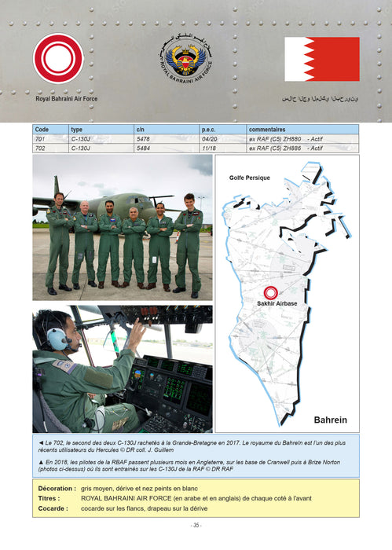
Task: Click the Sakhir Airbase roundel marker
Action: [x=271, y=293]
